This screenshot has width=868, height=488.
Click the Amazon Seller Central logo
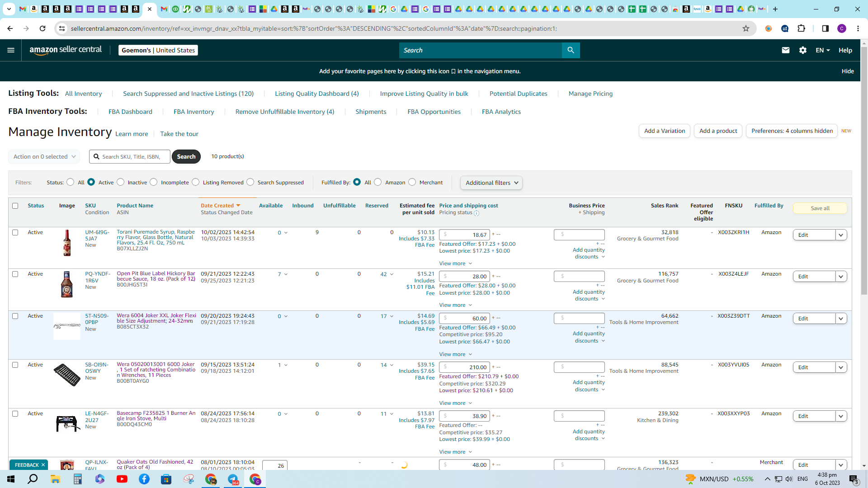66,50
